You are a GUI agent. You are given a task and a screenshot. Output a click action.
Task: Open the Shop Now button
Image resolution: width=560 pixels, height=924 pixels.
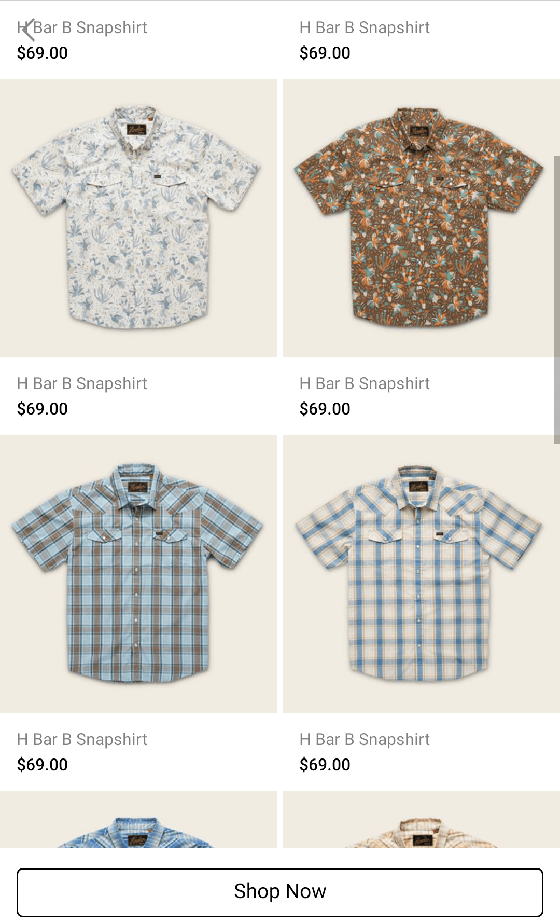280,892
